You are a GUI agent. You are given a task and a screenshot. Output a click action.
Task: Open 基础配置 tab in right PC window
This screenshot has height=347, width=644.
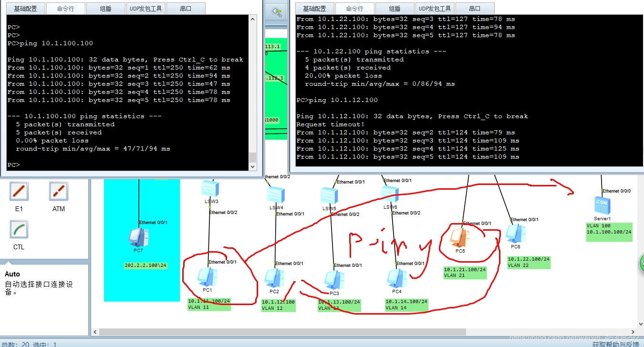tap(315, 9)
